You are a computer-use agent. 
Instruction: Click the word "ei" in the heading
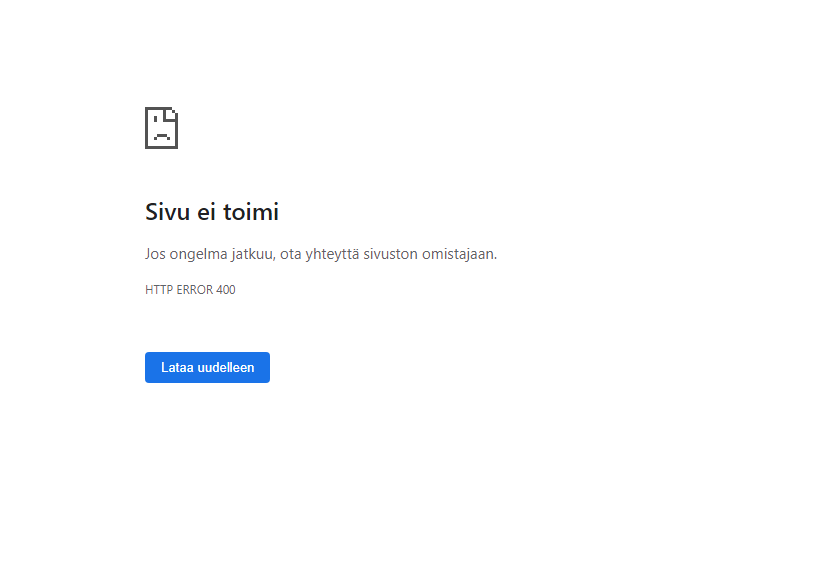[x=207, y=212]
